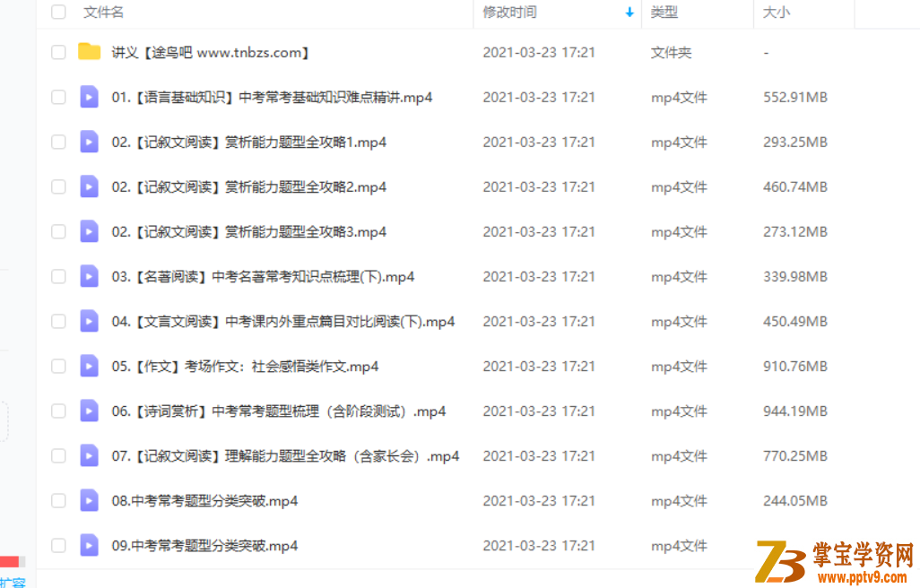Screen dimensions: 920x588
Task: Click video icon for 赏析能力题型全攻略1.mp4
Action: coord(89,142)
